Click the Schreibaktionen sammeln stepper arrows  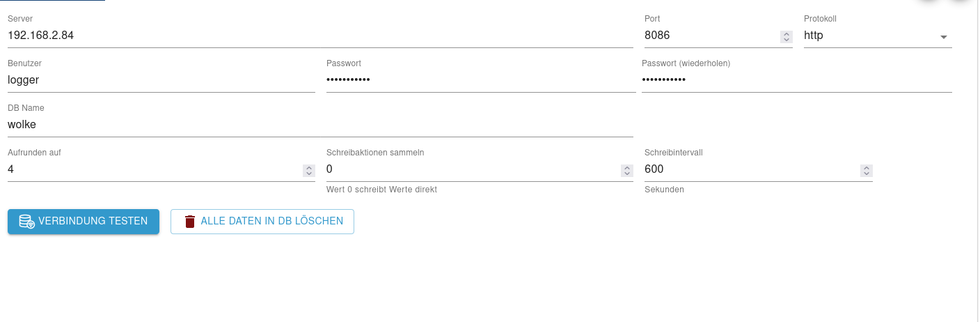pos(627,170)
